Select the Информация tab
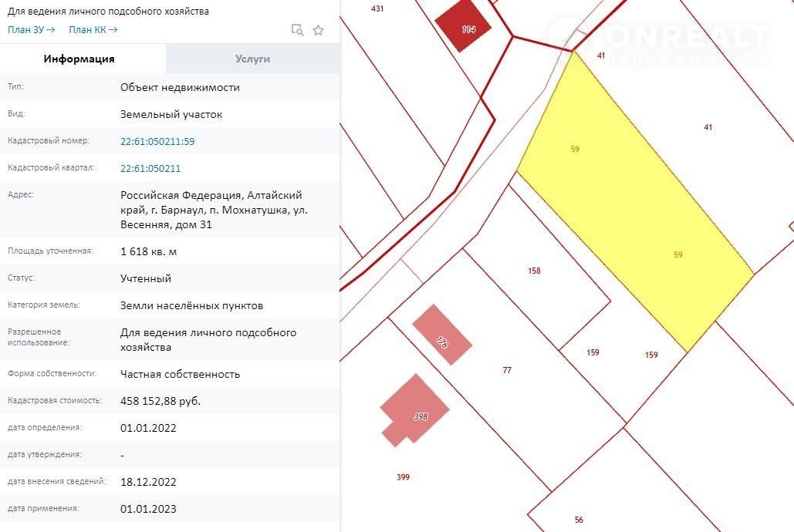 (x=79, y=59)
